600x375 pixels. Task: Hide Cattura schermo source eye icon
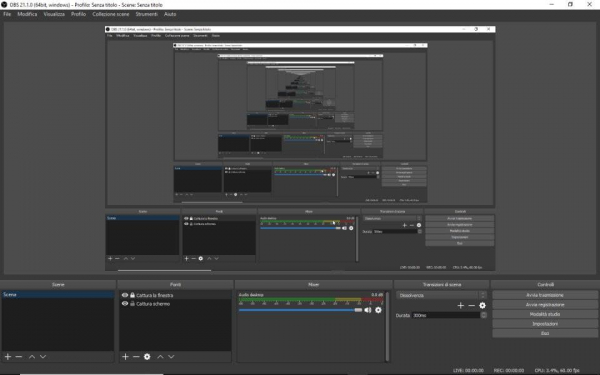[x=125, y=303]
